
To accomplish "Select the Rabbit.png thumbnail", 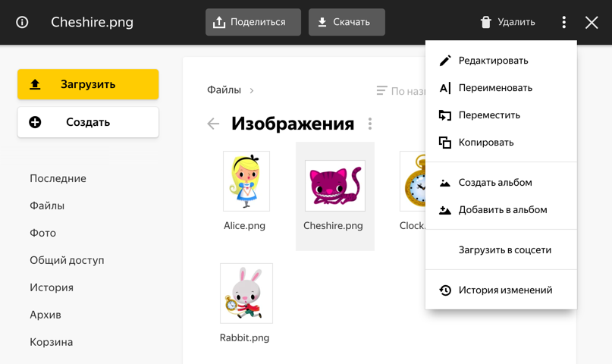I will pos(246,293).
